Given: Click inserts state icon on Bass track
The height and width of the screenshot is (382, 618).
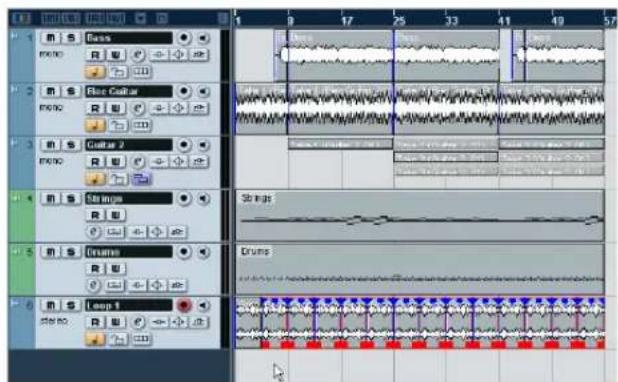Looking at the screenshot, I should point(158,55).
